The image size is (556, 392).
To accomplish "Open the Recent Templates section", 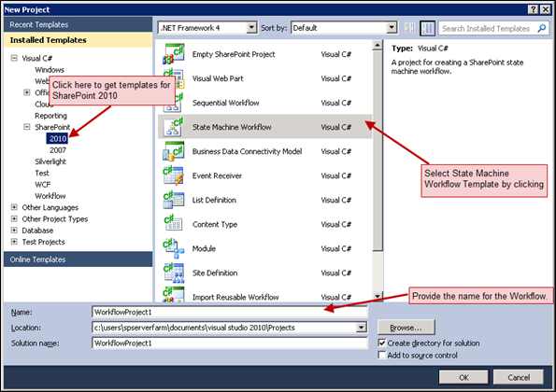I will pyautogui.click(x=78, y=24).
